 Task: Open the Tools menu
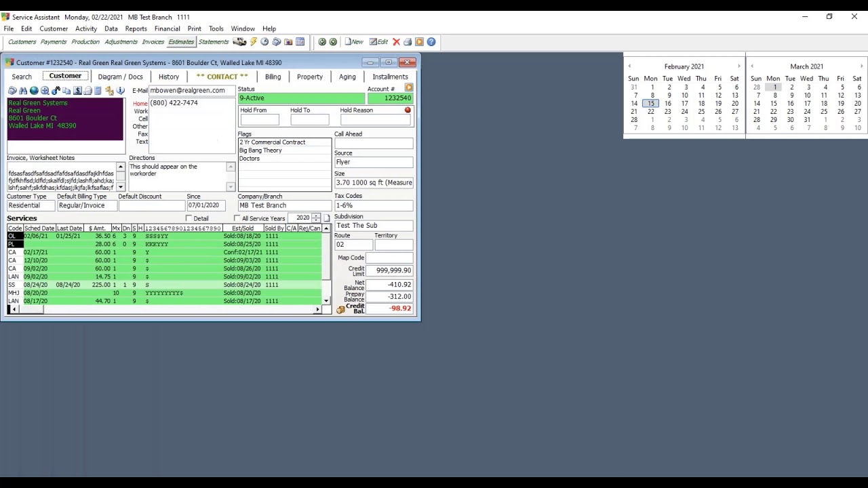pyautogui.click(x=216, y=29)
